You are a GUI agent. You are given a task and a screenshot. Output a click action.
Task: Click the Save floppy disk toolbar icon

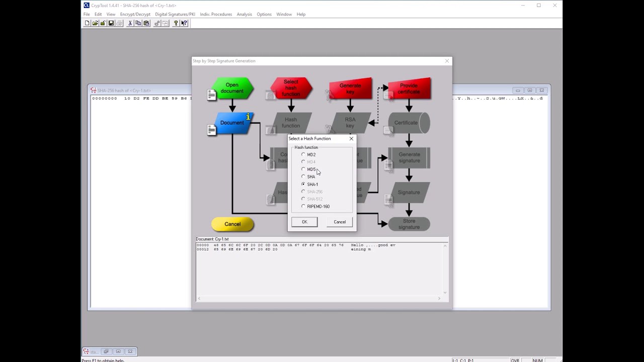(x=111, y=23)
